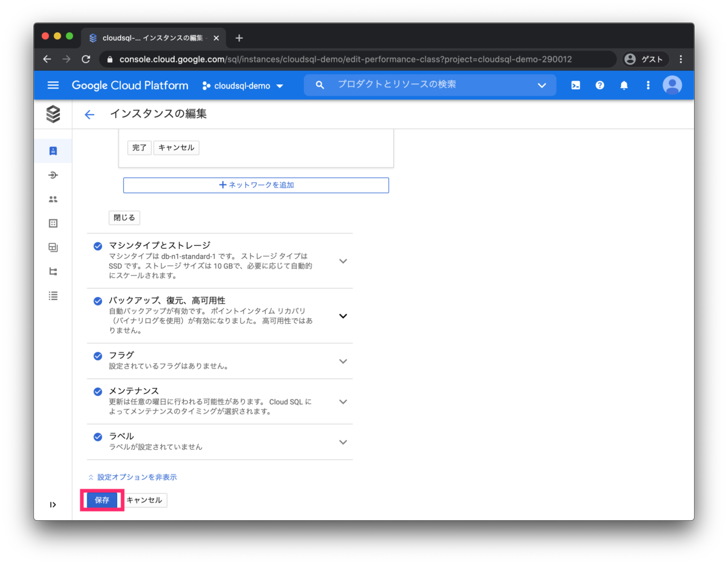Open the cloudsql-demo project picker dropdown
This screenshot has width=728, height=565.
(243, 85)
